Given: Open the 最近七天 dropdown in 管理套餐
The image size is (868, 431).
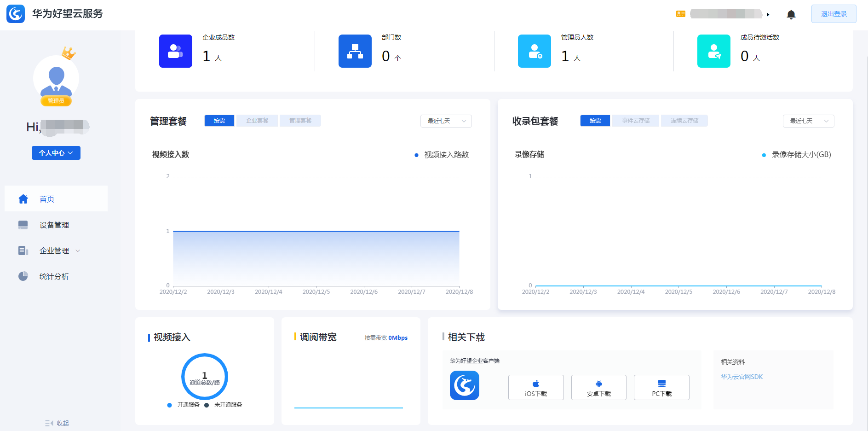Looking at the screenshot, I should tap(446, 121).
